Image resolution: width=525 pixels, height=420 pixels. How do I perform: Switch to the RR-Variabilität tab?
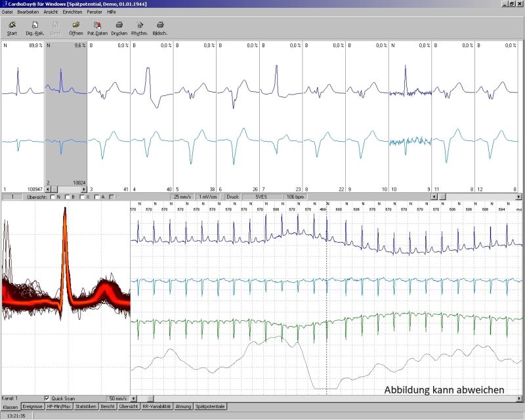tap(157, 407)
